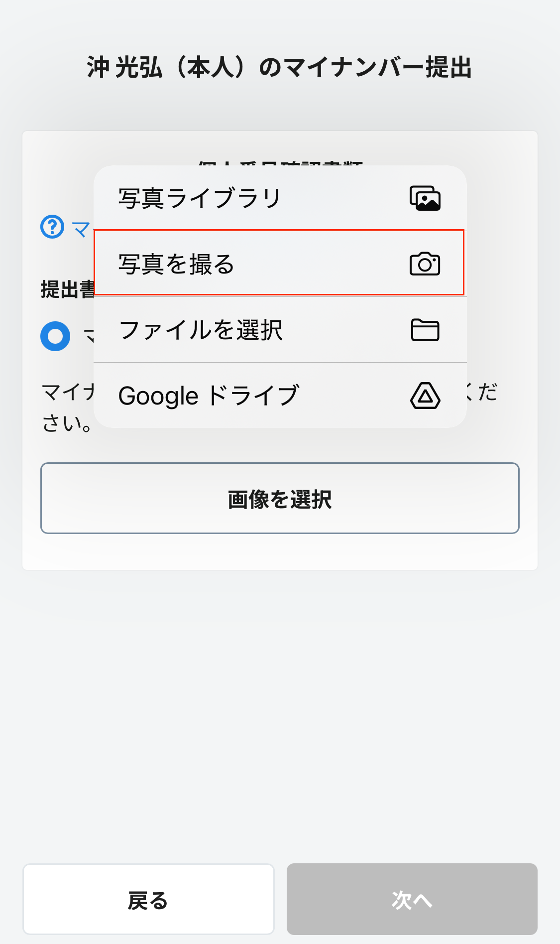Click the マイナンバー提出 page title
Viewport: 560px width, 944px height.
pos(279,68)
